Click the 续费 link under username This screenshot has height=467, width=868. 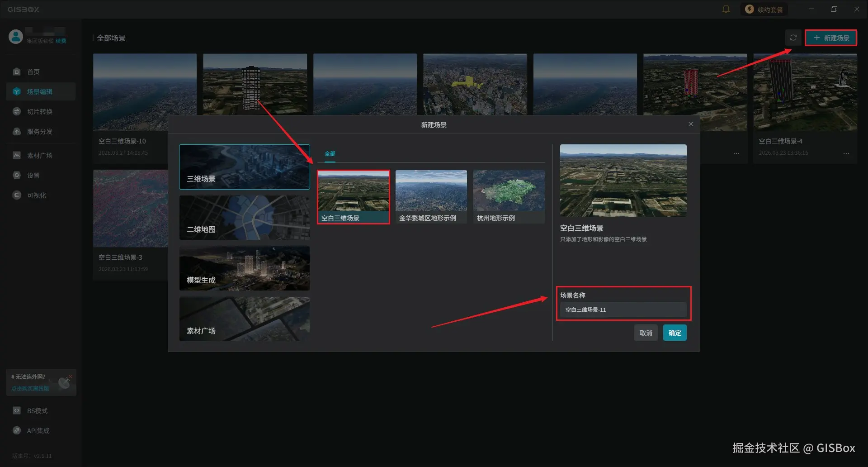pyautogui.click(x=61, y=41)
